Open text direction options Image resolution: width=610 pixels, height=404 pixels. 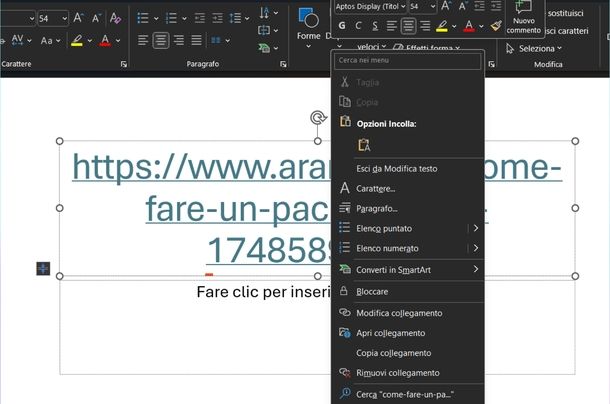coord(268,13)
